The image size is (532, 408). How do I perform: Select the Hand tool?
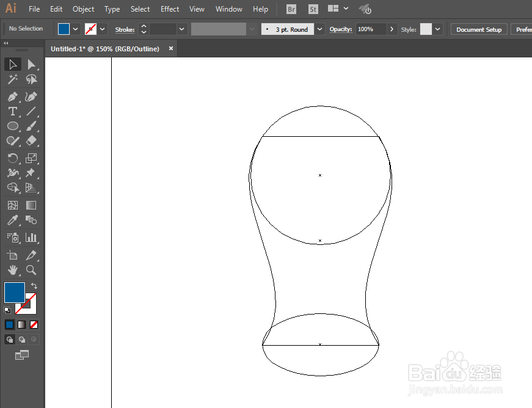coord(13,270)
